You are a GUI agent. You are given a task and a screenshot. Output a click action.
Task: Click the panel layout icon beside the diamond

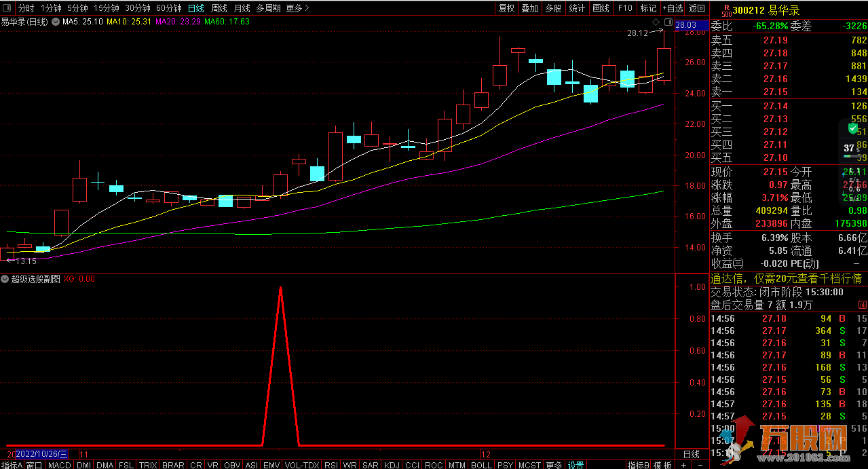[668, 22]
